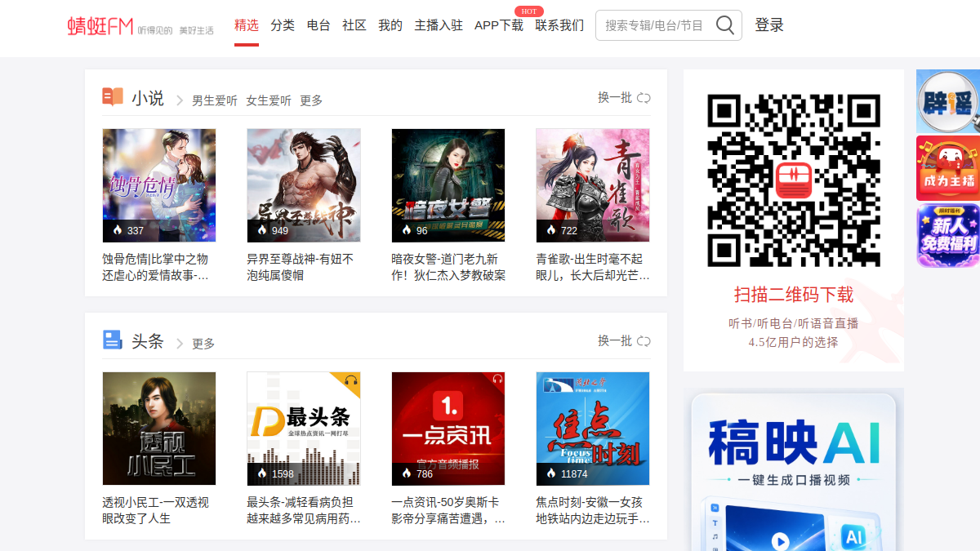Viewport: 980px width, 551px height.
Task: Click 更多 link in 头条 section
Action: click(203, 344)
